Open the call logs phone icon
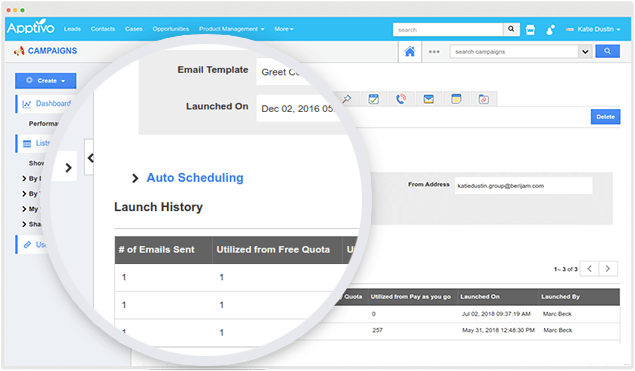Screen dimensions: 635x371 [x=401, y=99]
